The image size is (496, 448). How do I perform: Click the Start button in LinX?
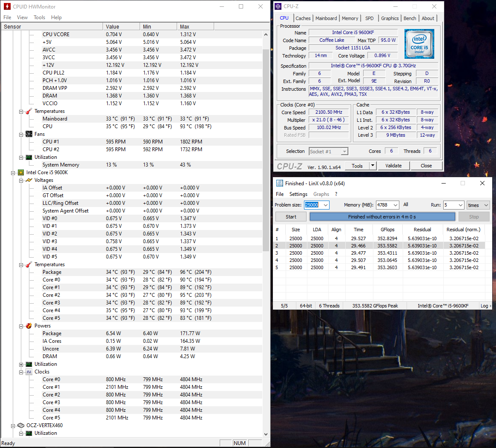click(x=291, y=217)
